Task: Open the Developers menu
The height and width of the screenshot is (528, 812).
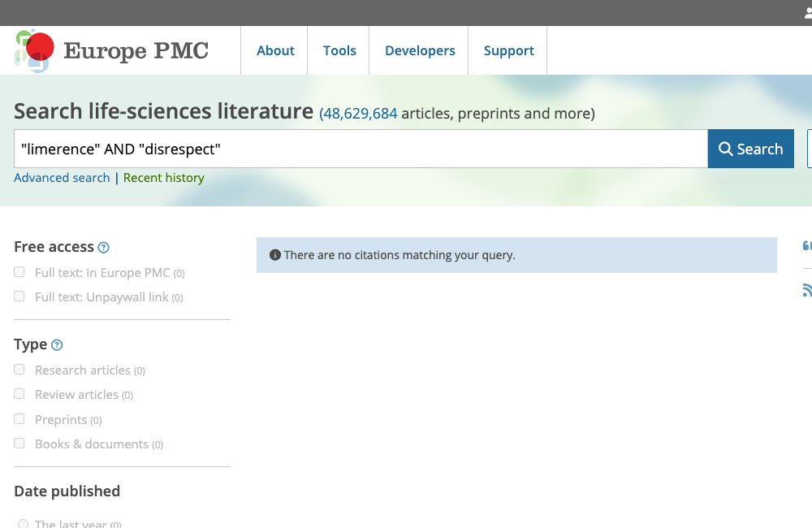Action: pyautogui.click(x=420, y=51)
